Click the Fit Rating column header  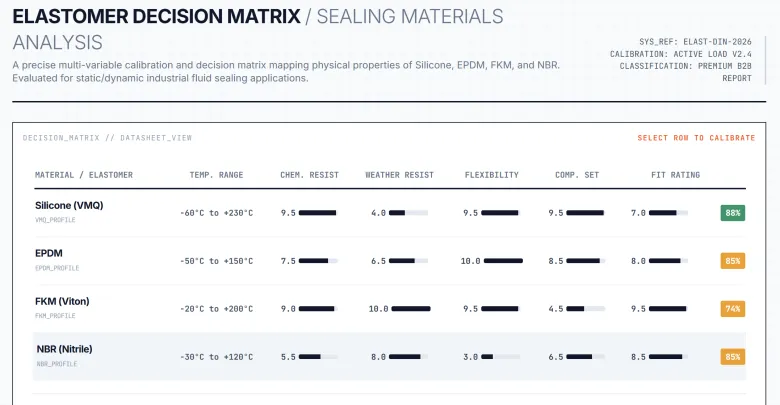[676, 175]
